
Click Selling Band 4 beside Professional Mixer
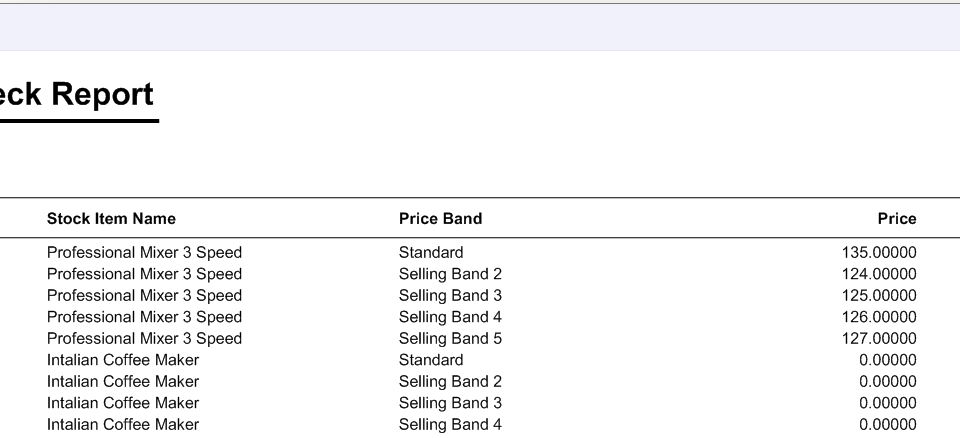pos(450,317)
